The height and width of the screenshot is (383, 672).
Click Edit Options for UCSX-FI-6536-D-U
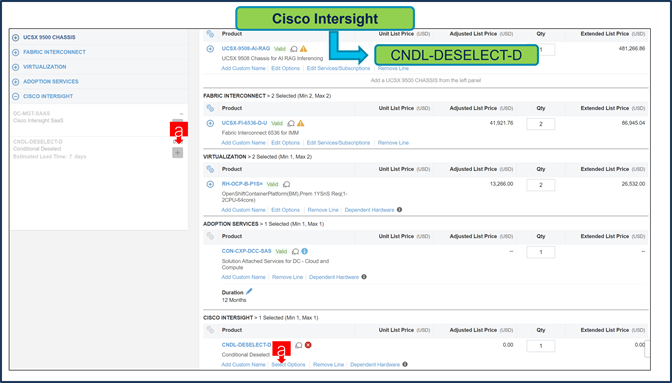coord(285,143)
